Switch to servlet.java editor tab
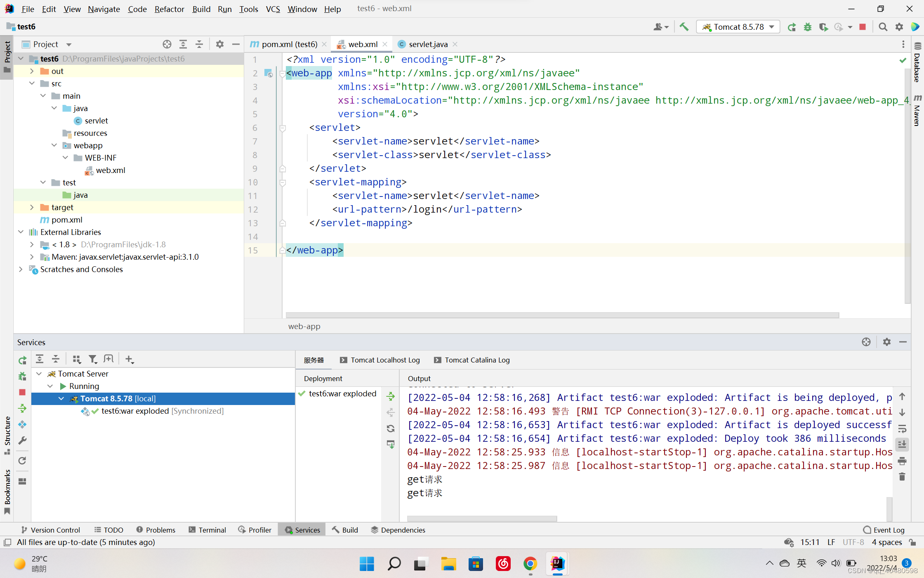This screenshot has width=924, height=578. [x=428, y=44]
